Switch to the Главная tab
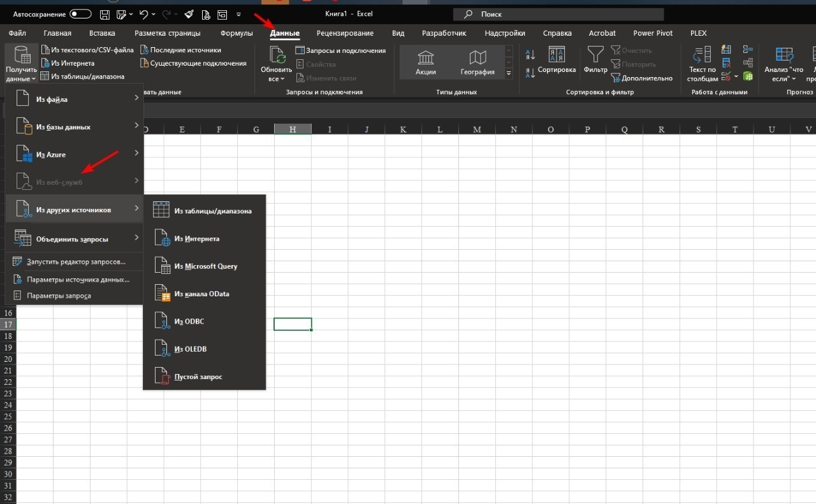Screen dimensions: 816x504 (57, 33)
